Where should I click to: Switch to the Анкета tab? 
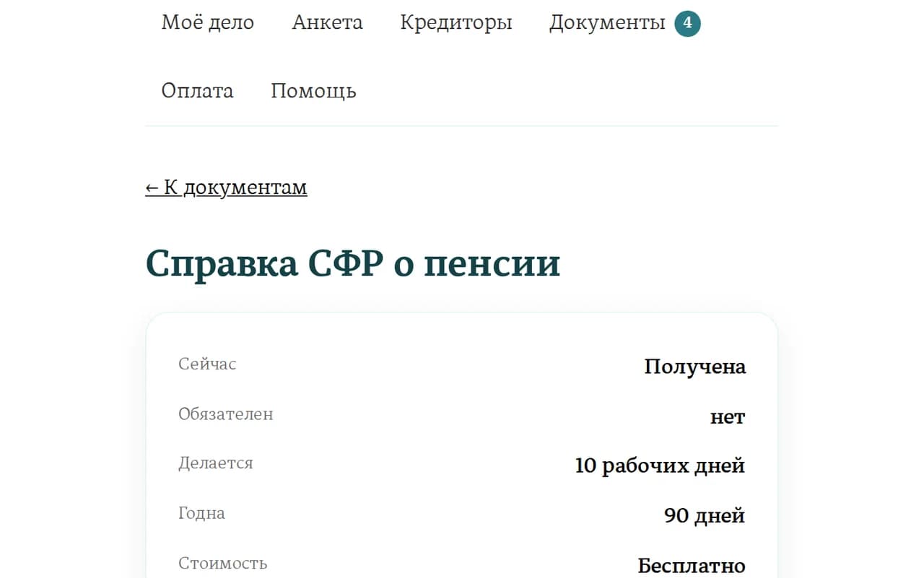(x=327, y=22)
